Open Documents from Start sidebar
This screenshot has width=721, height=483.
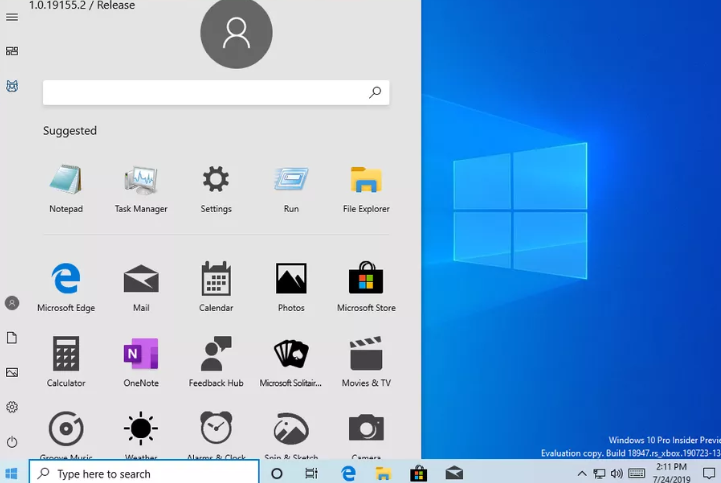pos(12,338)
